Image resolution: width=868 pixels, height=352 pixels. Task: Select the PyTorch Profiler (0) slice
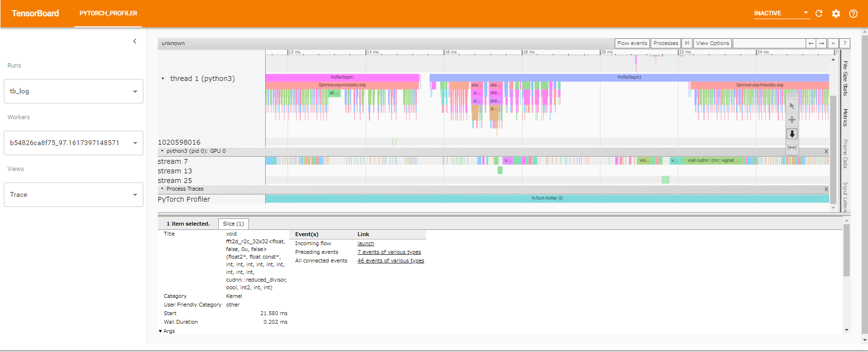point(547,198)
